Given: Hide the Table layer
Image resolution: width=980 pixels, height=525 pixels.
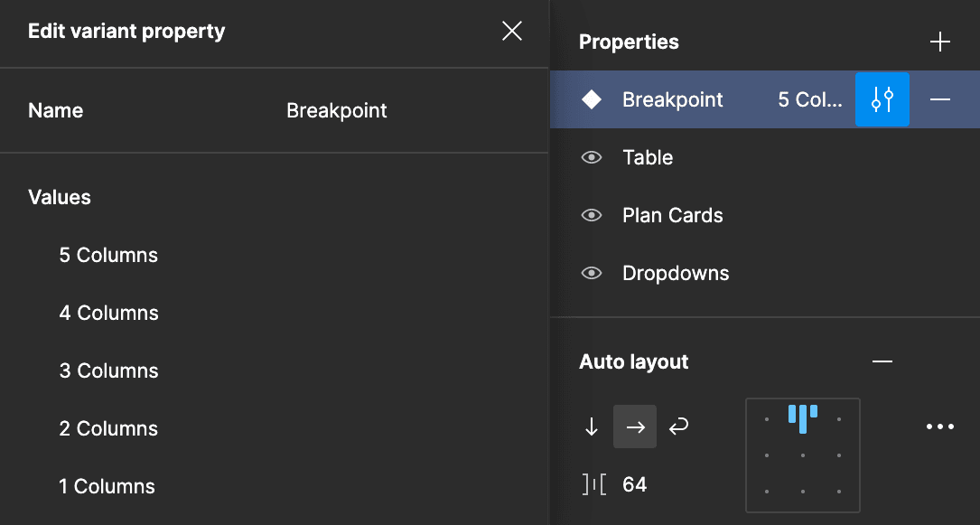Looking at the screenshot, I should pyautogui.click(x=592, y=157).
